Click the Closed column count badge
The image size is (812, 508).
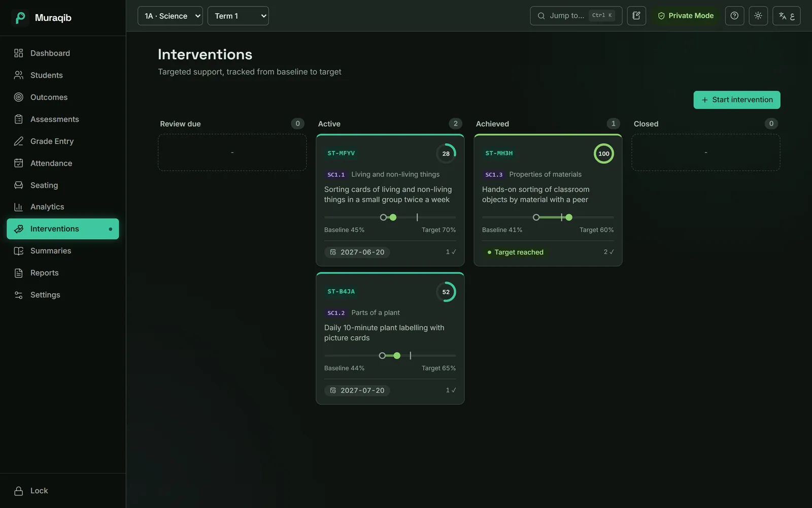pos(771,123)
